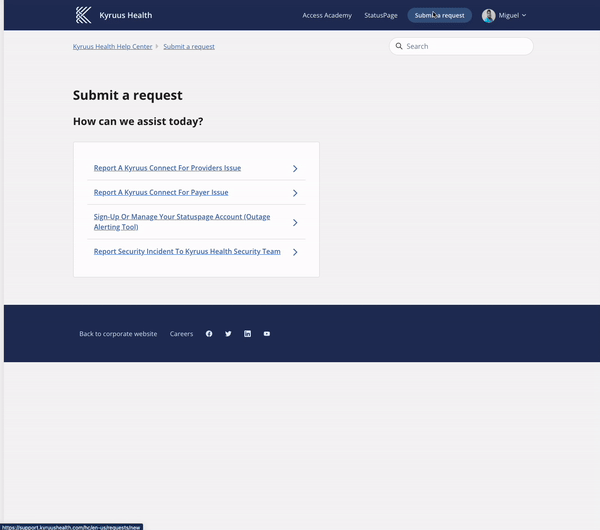The height and width of the screenshot is (530, 600).
Task: Click arrow beside Statuspage Account row
Action: pyautogui.click(x=295, y=222)
